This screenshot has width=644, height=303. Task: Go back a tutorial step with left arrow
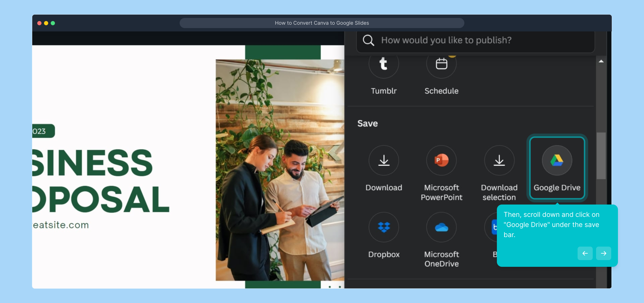click(x=585, y=253)
